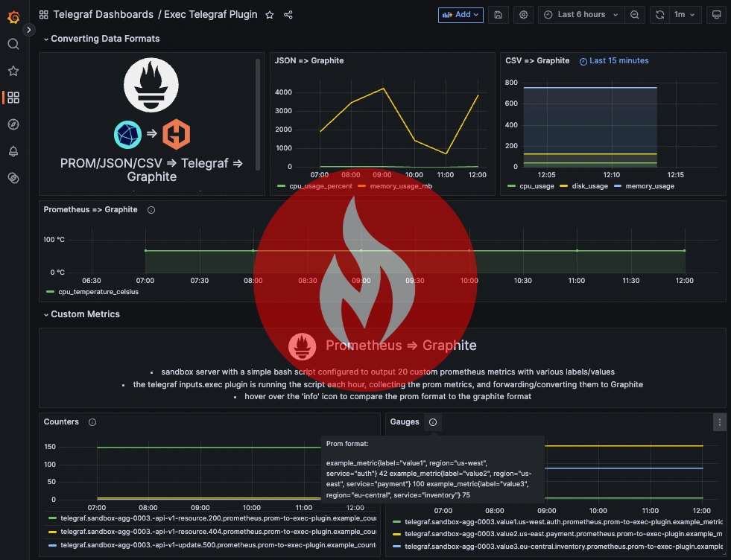This screenshot has width=731, height=560.
Task: Enable TV kiosk mode via monitor icon
Action: click(717, 14)
